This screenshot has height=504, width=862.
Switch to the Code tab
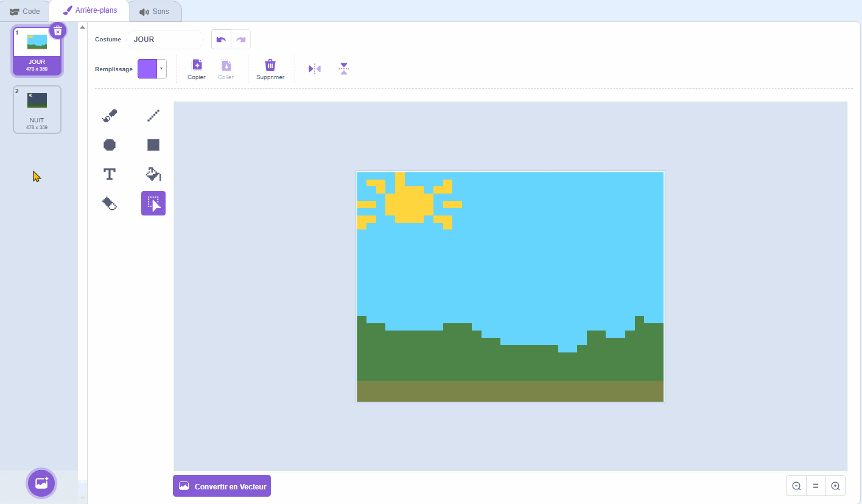pos(25,10)
